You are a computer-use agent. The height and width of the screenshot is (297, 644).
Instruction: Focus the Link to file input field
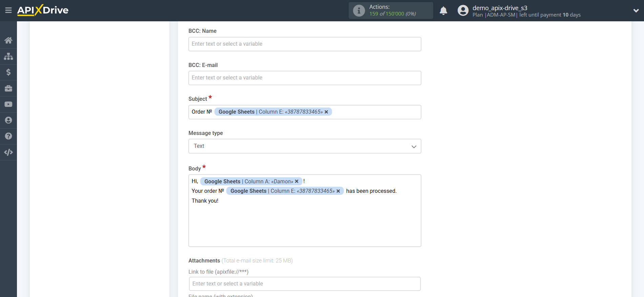click(305, 284)
